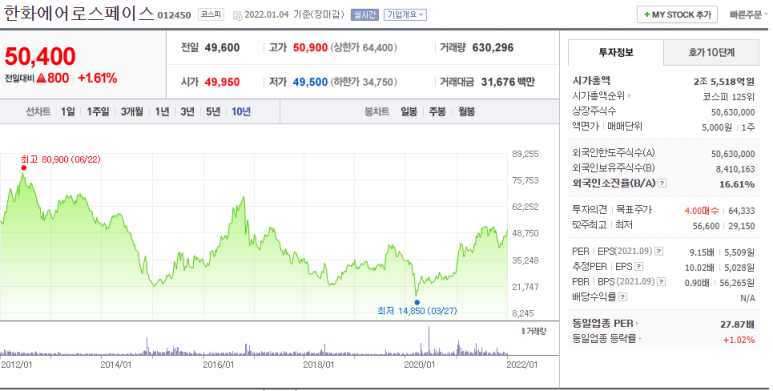Click 4.00매수 investment opinion
The image size is (773, 391).
701,211
